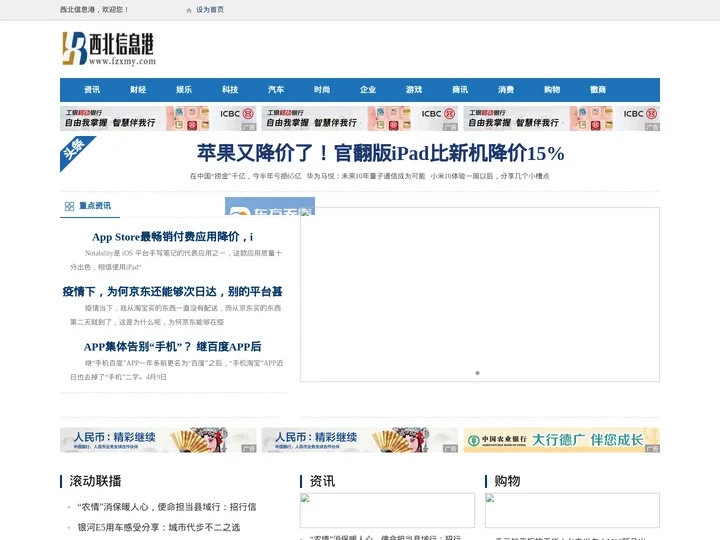
Task: Open the "农情"消保暖人心 scrolling news item
Action: click(x=167, y=507)
